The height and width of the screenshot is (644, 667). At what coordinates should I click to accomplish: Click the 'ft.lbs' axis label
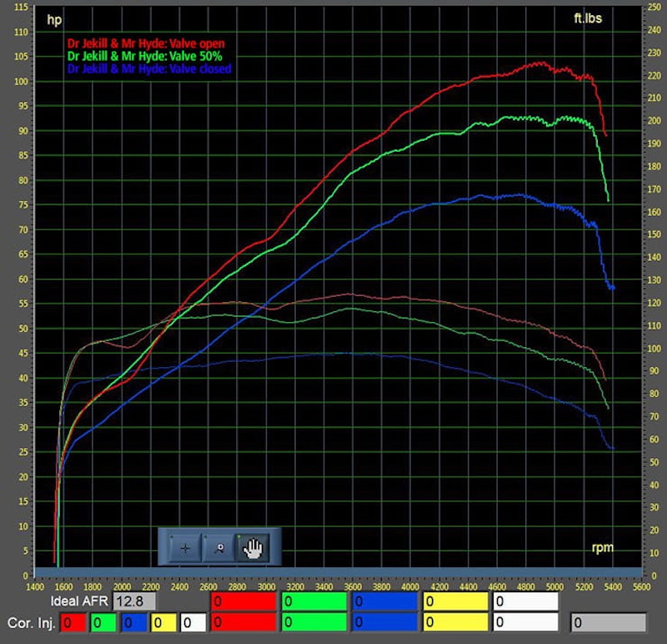coord(588,18)
